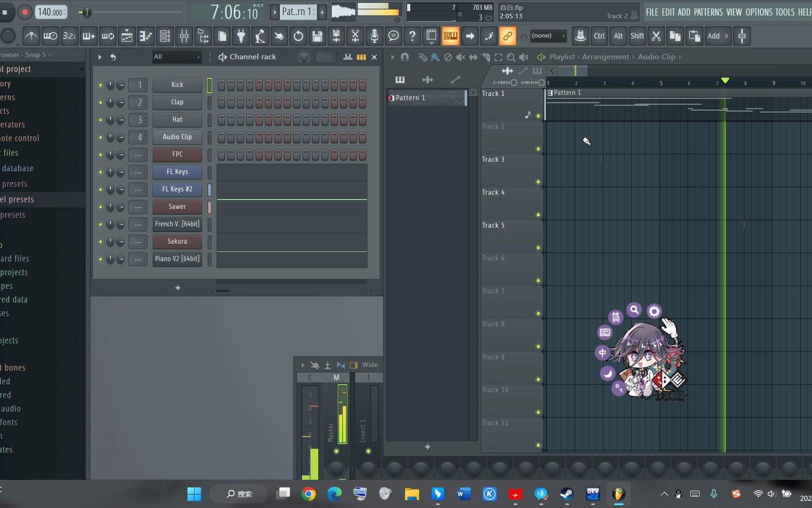Open the Channel rack graph editor icon
This screenshot has width=812, height=508.
coord(348,57)
